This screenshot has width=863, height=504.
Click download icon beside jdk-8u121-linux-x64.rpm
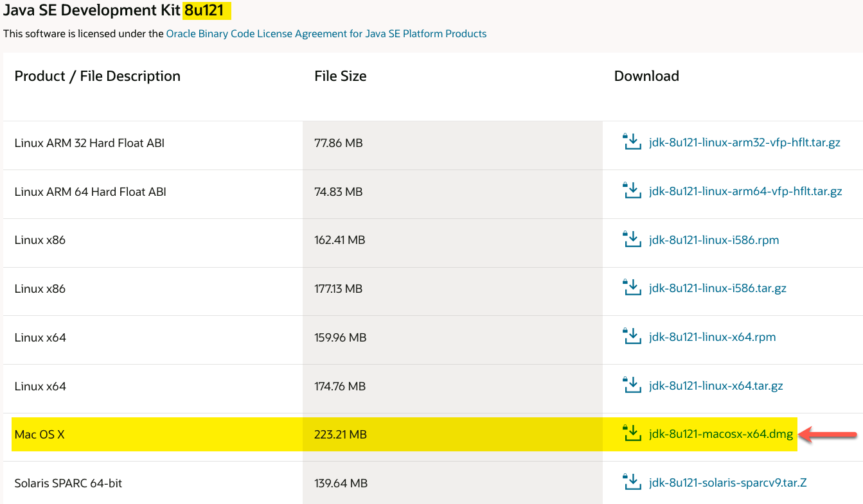coord(632,336)
